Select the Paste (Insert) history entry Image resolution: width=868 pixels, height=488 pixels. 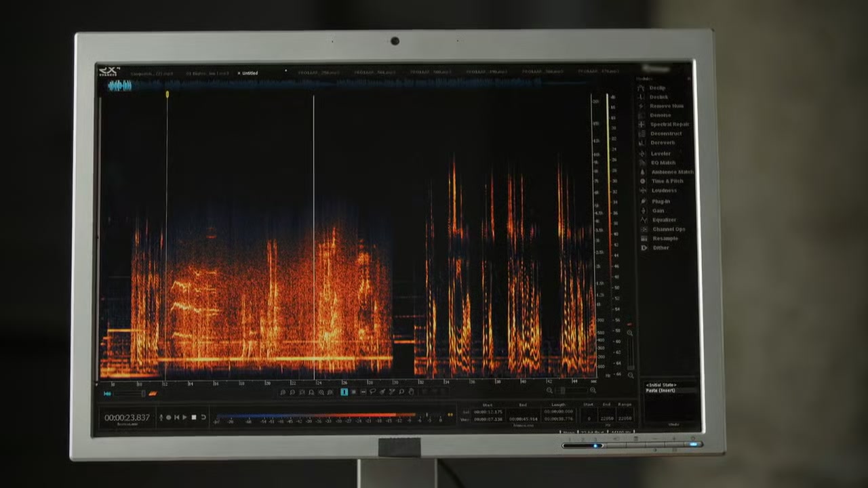[x=661, y=391]
